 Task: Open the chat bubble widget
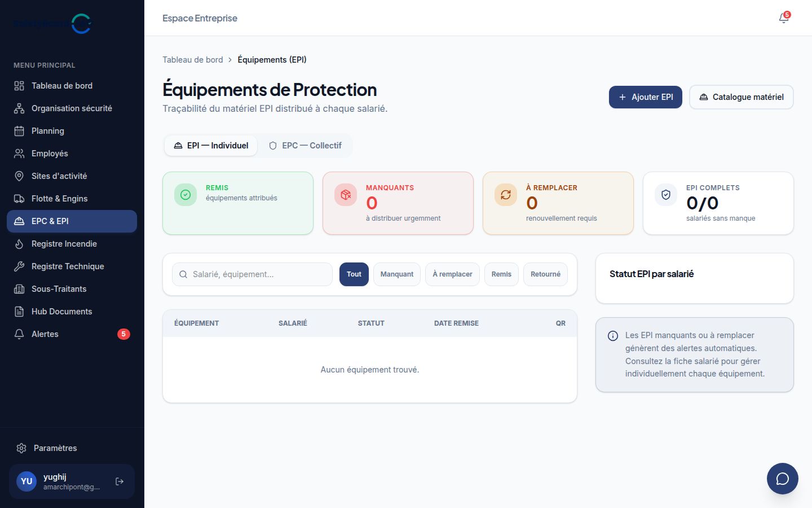(783, 479)
